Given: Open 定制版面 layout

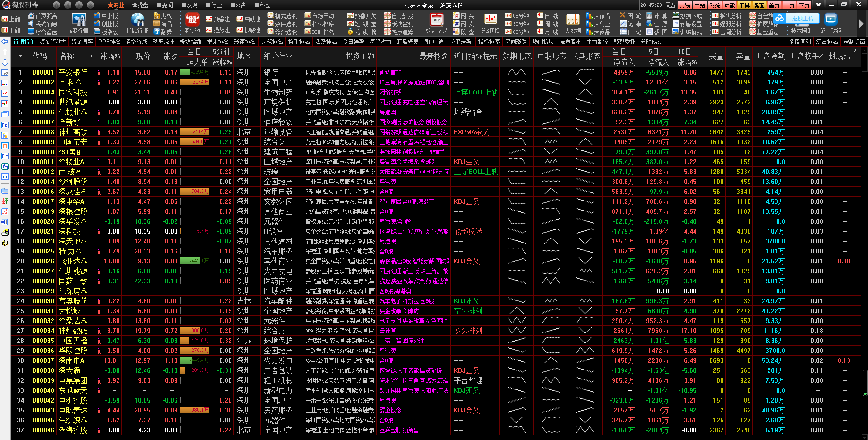Looking at the screenshot, I should point(854,42).
